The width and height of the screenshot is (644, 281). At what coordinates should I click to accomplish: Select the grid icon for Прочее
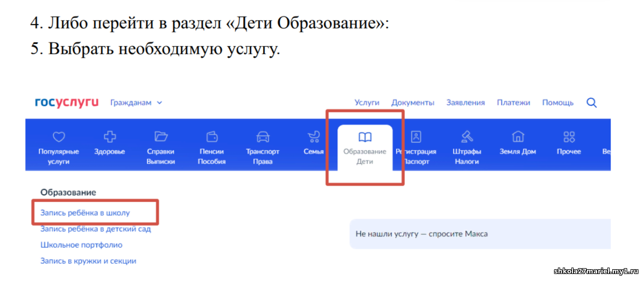[569, 136]
